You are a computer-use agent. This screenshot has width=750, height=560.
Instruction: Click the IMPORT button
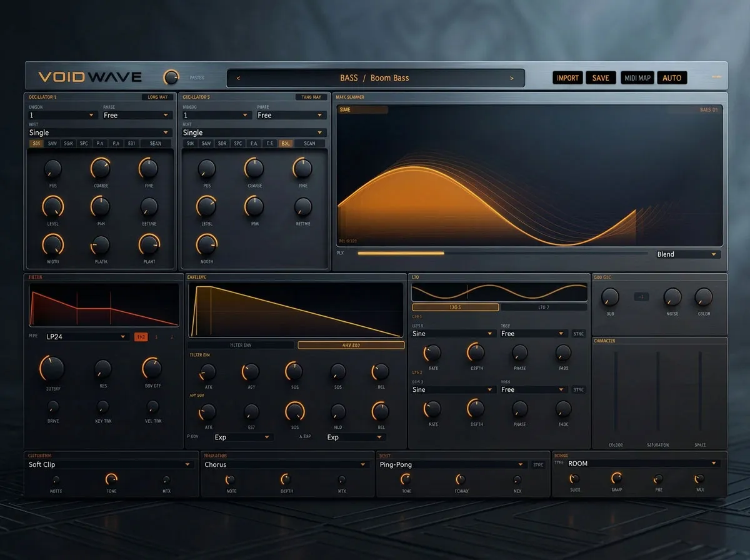pos(567,78)
